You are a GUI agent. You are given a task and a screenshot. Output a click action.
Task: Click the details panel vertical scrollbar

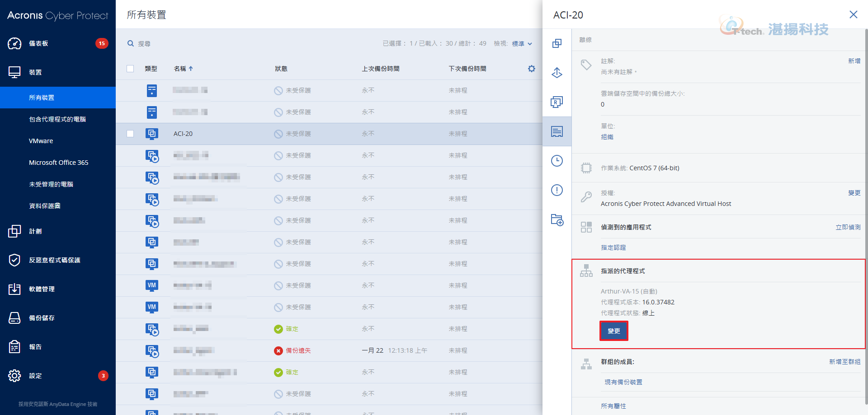coord(866,217)
